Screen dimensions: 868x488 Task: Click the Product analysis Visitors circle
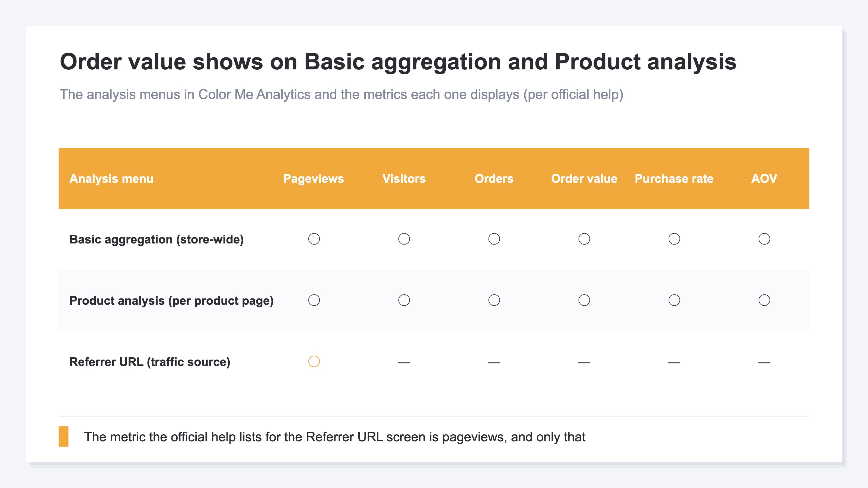click(x=404, y=300)
